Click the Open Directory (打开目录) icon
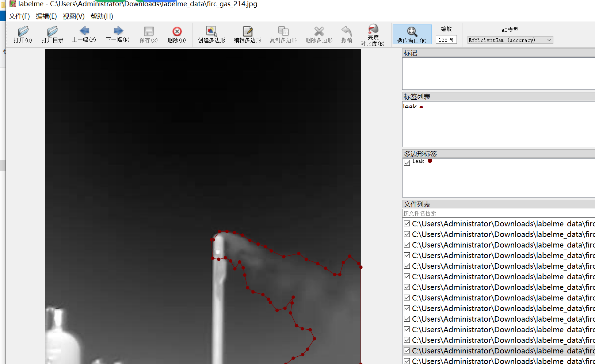The height and width of the screenshot is (364, 595). pyautogui.click(x=53, y=34)
